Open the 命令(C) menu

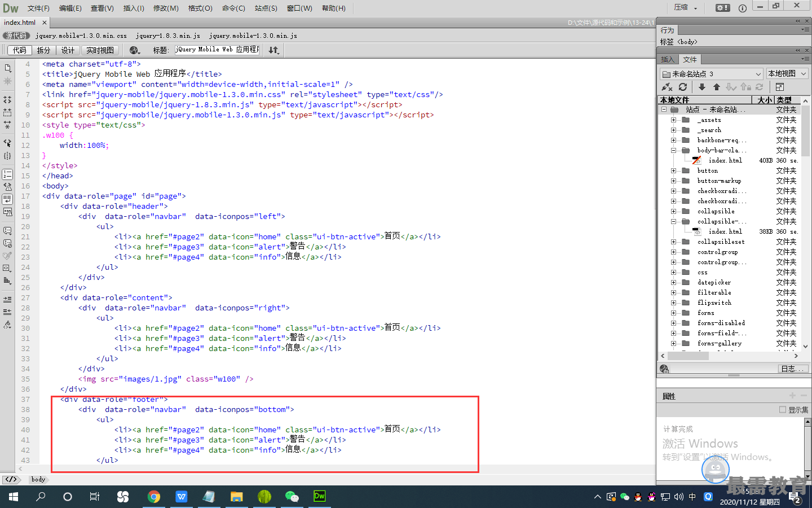point(233,8)
